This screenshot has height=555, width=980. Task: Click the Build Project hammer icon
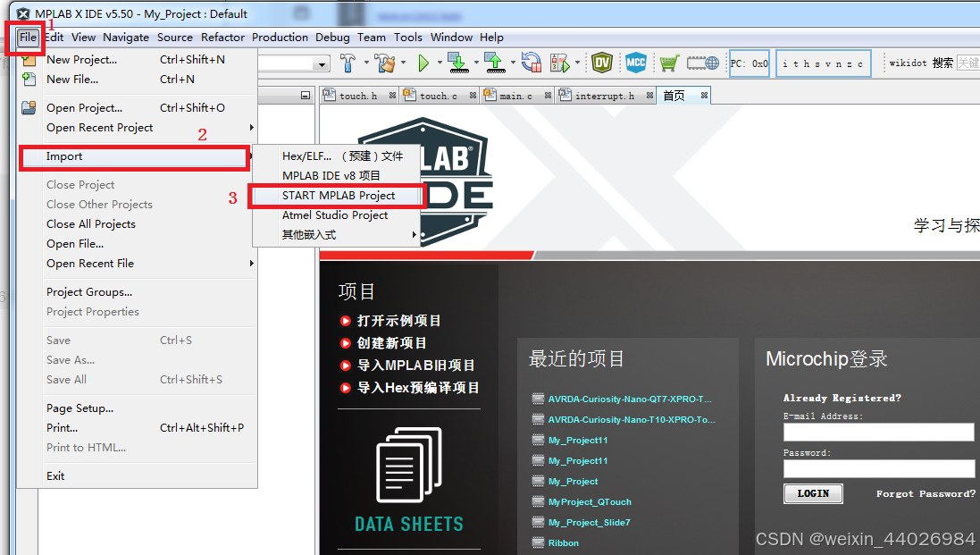point(348,63)
